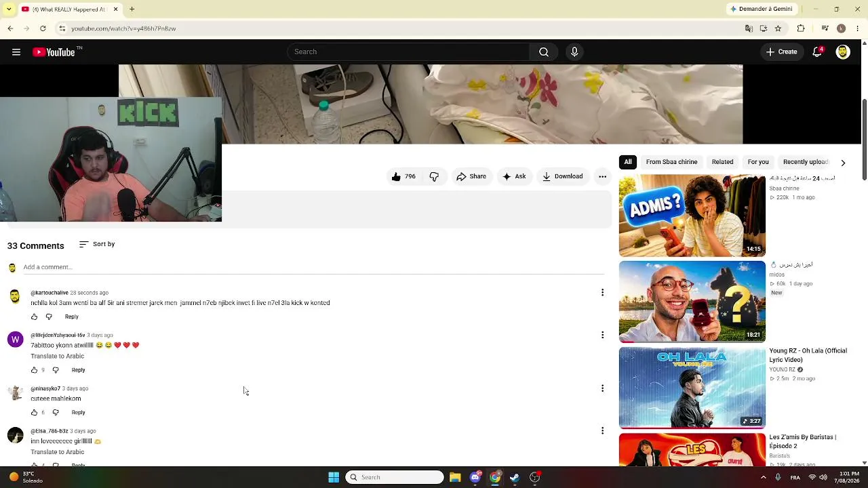
Task: Reload the current page
Action: coord(43,28)
